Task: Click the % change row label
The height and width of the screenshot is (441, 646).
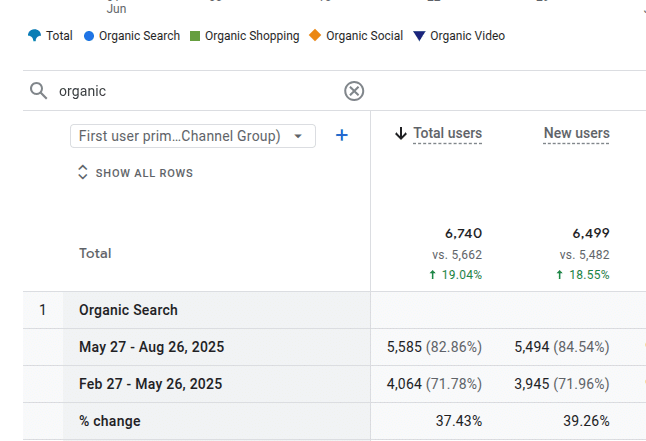Action: tap(110, 421)
